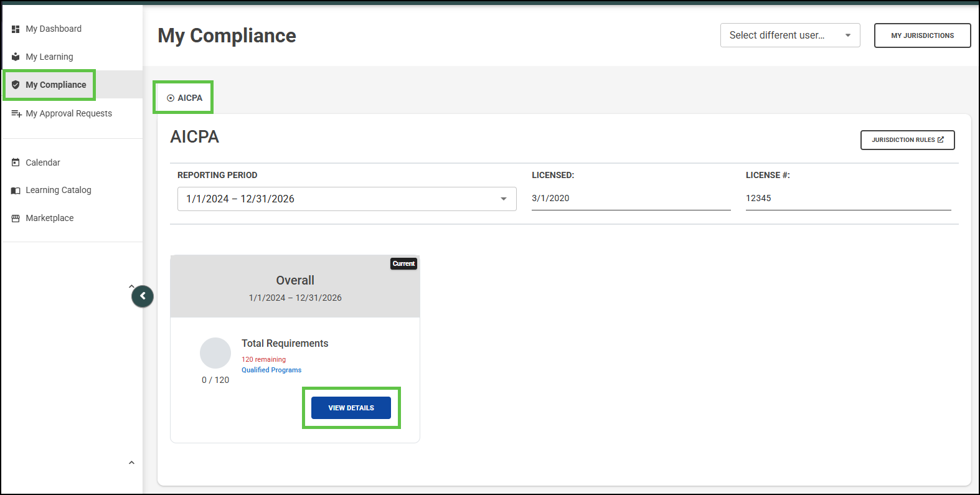Open My Learning menu item
This screenshot has width=980, height=495.
coord(49,57)
